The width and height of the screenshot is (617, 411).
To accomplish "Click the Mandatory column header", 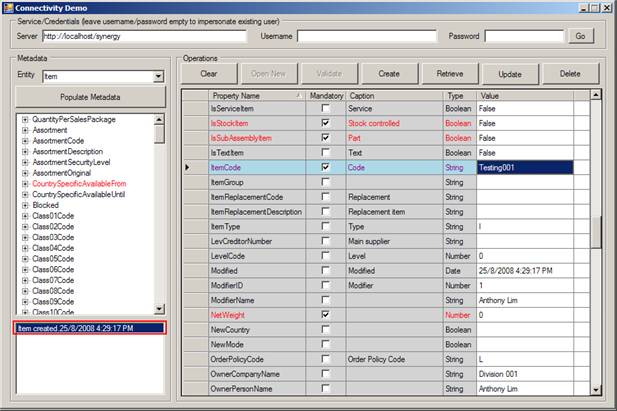I will [326, 96].
